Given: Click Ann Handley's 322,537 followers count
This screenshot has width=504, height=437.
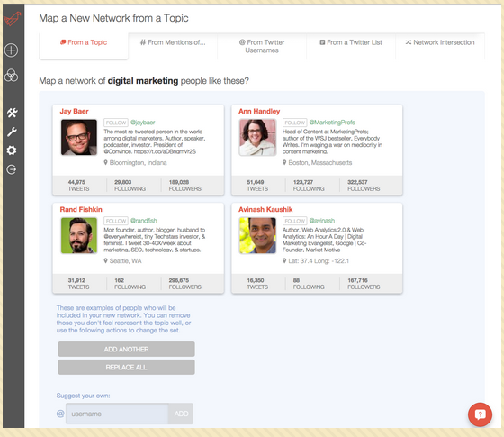Looking at the screenshot, I should tap(357, 182).
